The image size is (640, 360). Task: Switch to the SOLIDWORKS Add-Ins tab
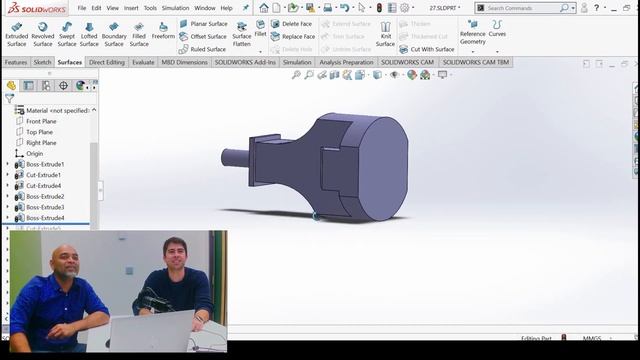[x=245, y=62]
